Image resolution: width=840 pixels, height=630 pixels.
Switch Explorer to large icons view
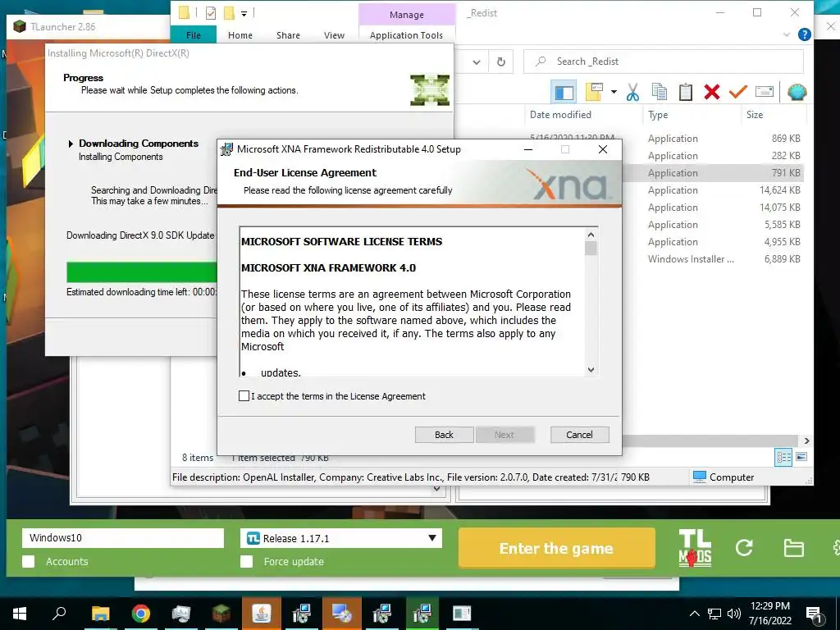[x=801, y=457]
